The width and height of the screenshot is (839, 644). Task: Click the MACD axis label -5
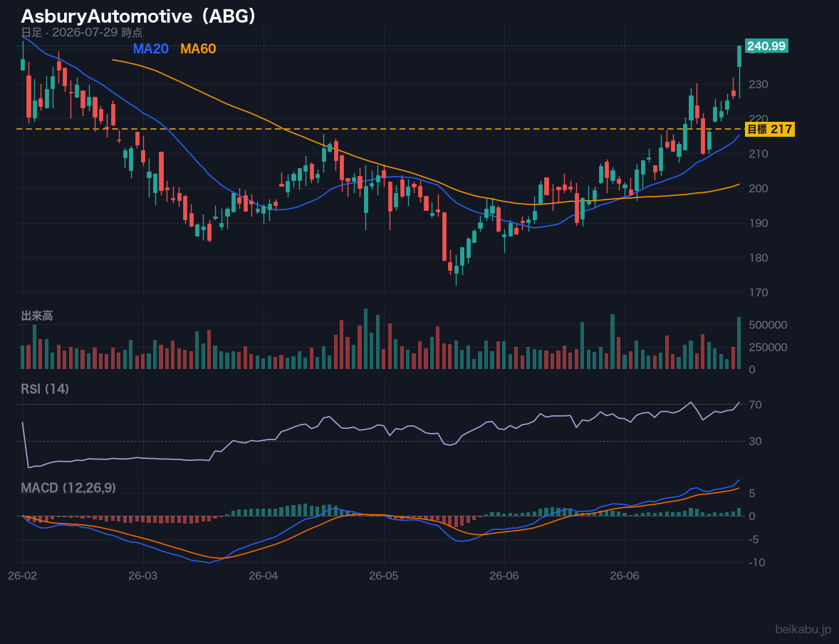click(x=754, y=539)
